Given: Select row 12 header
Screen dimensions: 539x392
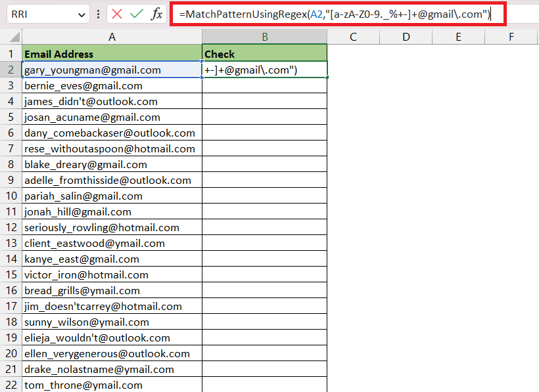Looking at the screenshot, I should pos(11,227).
